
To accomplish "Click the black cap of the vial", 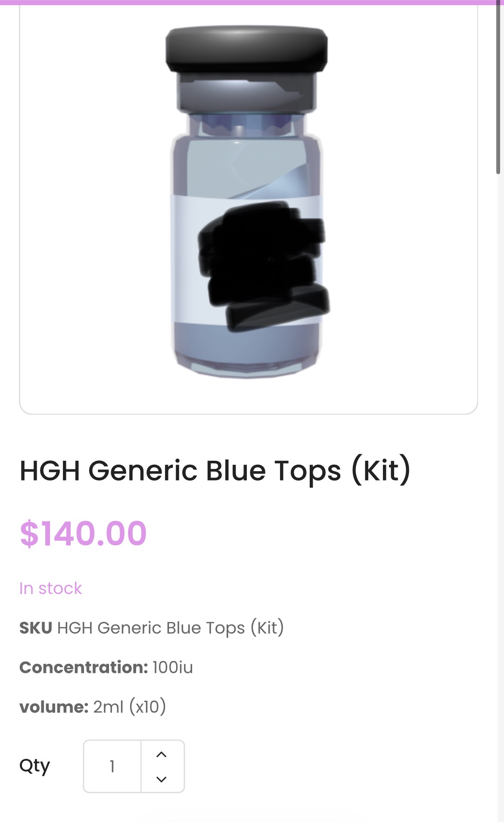I will point(247,49).
